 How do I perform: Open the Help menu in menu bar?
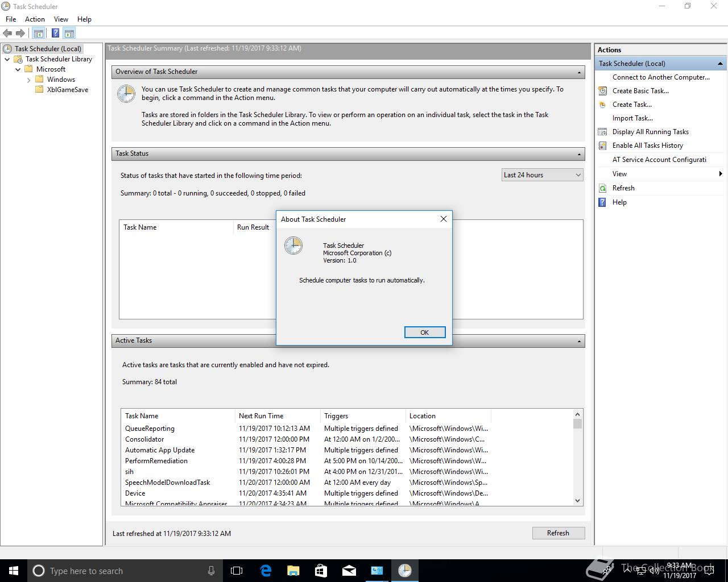(x=84, y=19)
